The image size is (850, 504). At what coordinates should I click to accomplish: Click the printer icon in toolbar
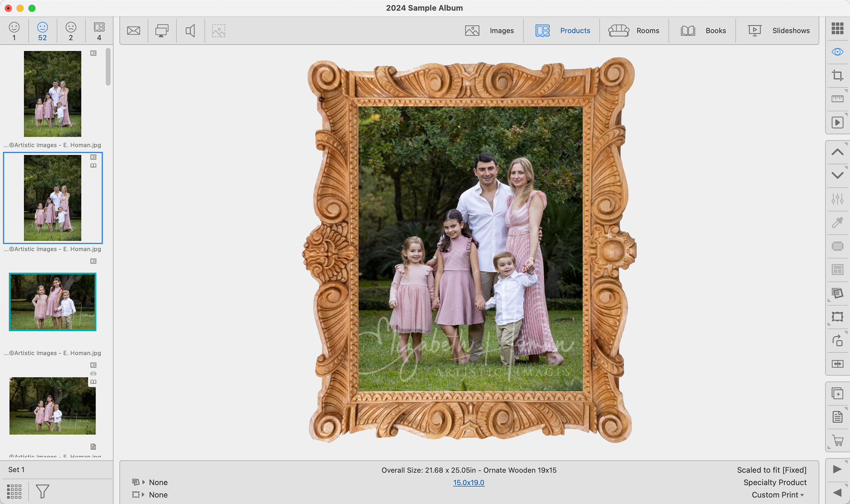pos(161,31)
